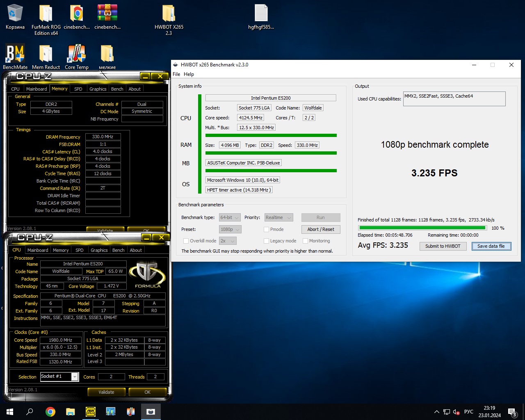525x420 pixels.
Task: Click the Used CPU capabilities text box
Action: pyautogui.click(x=454, y=99)
